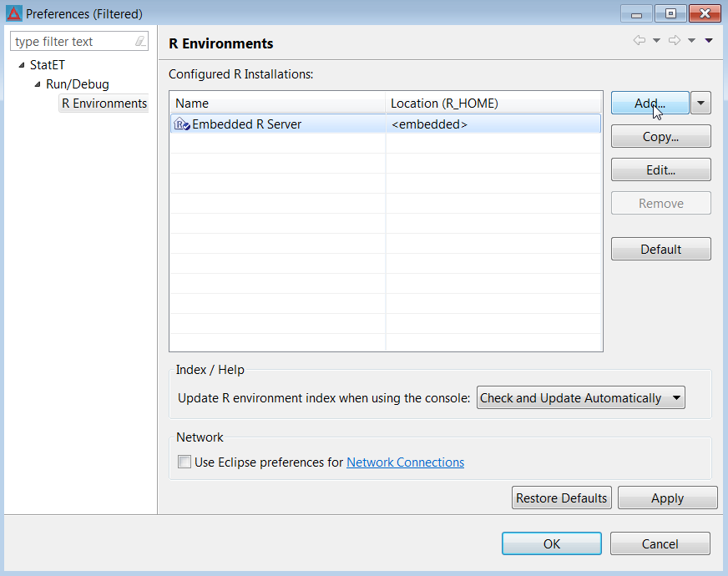Open the Add button dropdown arrow
Screen dimensions: 728x576
coord(700,103)
